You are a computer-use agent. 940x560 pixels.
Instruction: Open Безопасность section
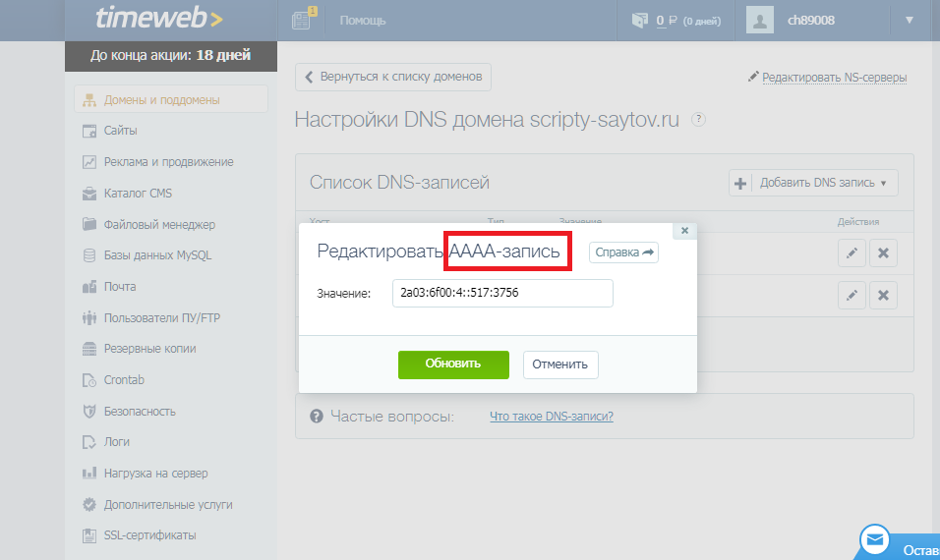[140, 412]
